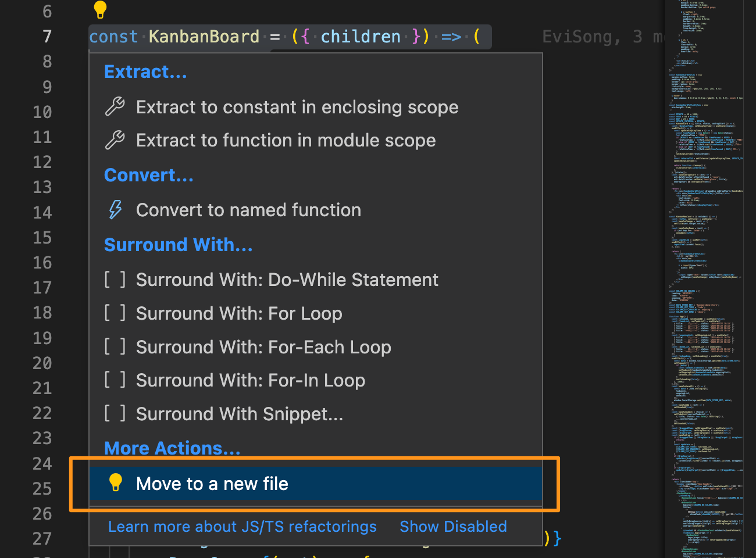
Task: Choose Surround With: Do-While Statement
Action: coord(287,280)
